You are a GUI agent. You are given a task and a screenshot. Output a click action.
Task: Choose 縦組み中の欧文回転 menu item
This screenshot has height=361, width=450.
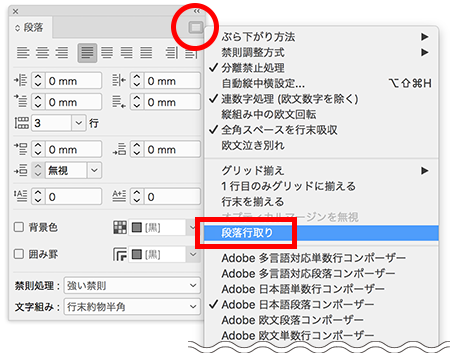pos(321,114)
